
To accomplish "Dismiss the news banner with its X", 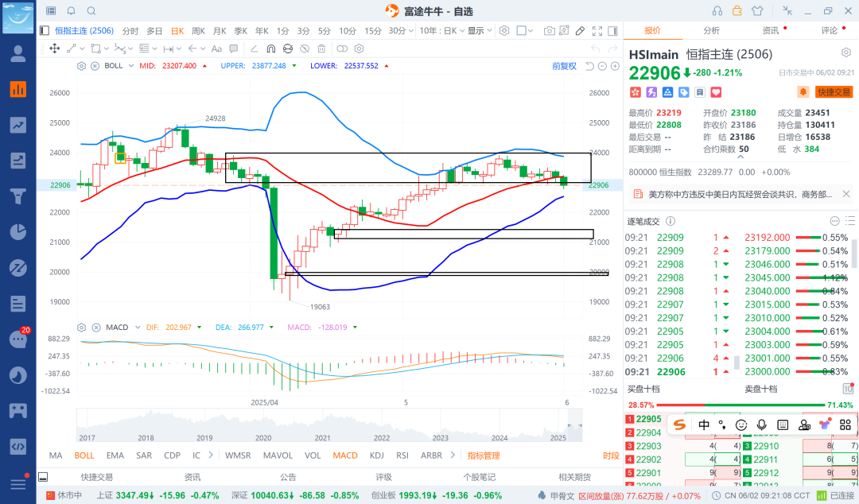I will 846,194.
